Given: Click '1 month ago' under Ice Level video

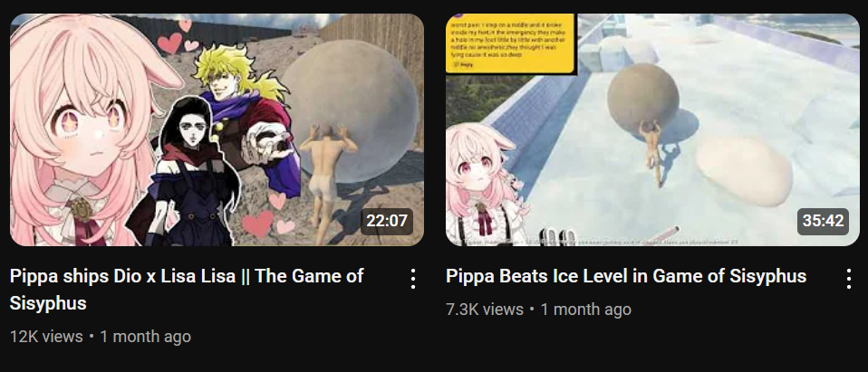Looking at the screenshot, I should point(585,310).
